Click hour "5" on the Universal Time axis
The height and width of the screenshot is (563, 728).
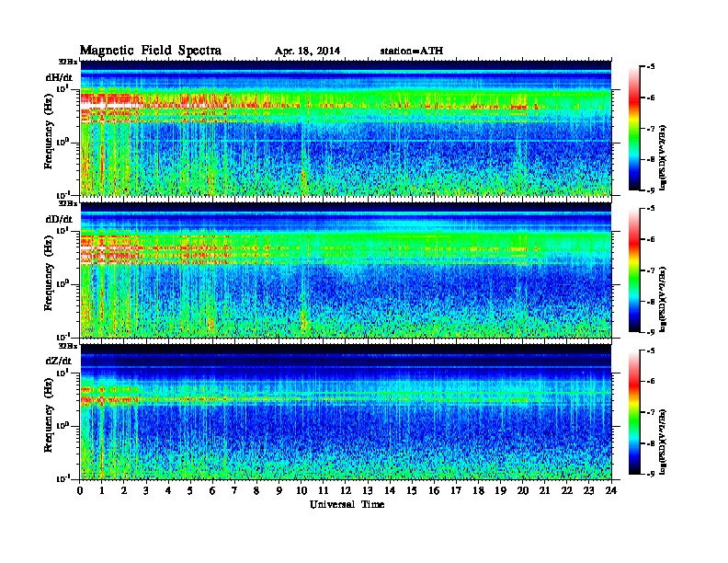190,490
